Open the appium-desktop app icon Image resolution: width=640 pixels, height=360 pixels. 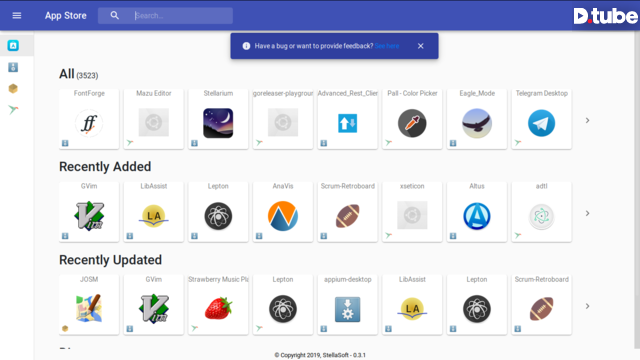[x=347, y=309]
